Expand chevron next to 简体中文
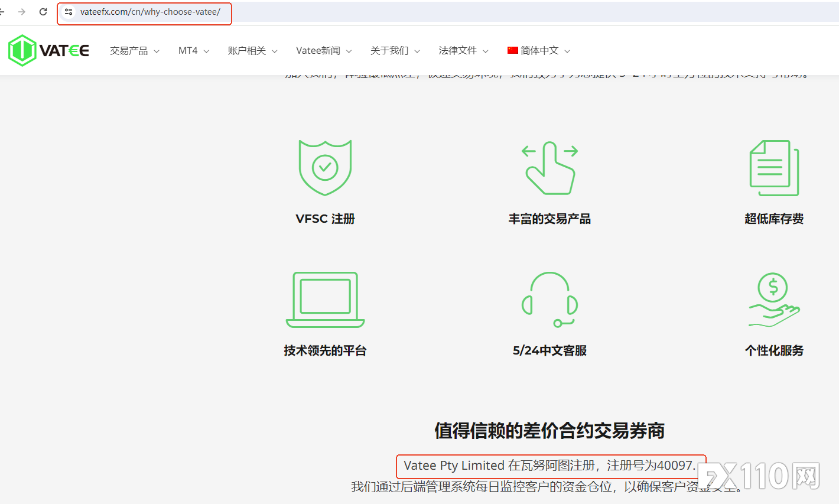The image size is (839, 504). (567, 51)
